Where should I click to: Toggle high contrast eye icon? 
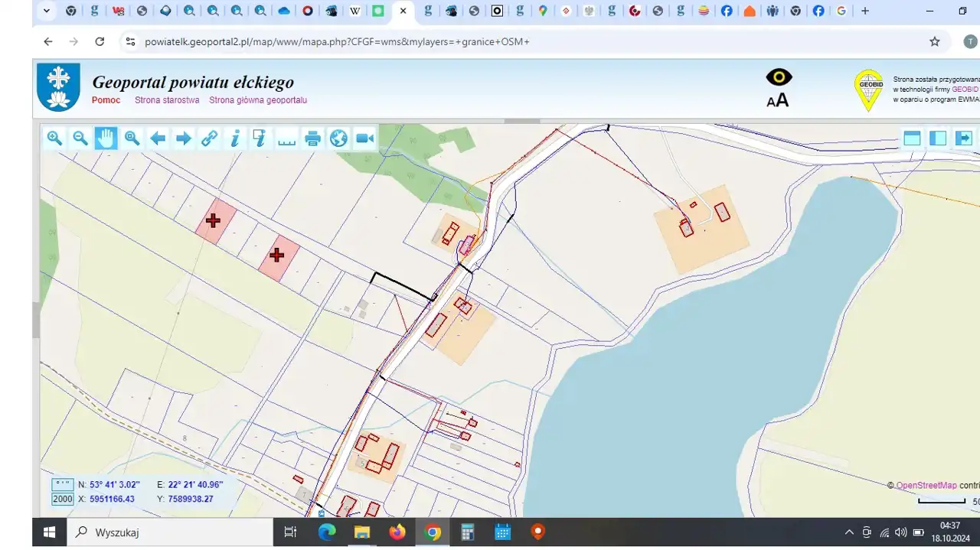click(x=779, y=77)
